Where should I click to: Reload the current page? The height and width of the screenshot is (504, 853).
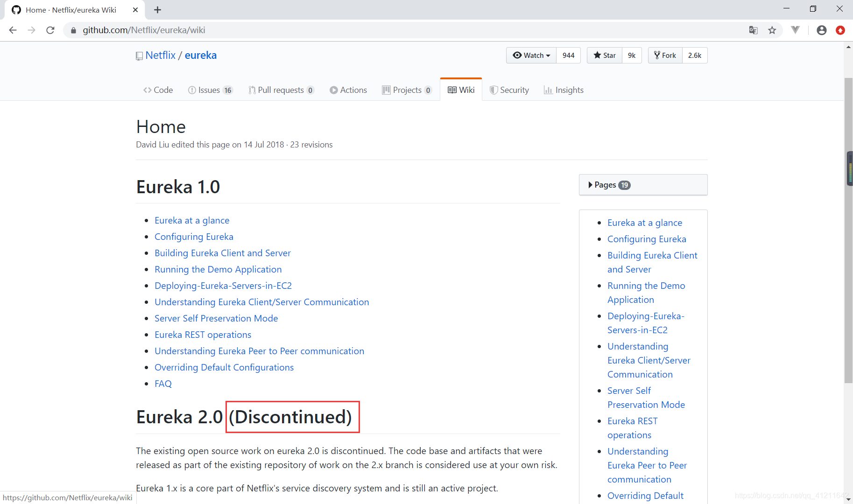pyautogui.click(x=50, y=30)
